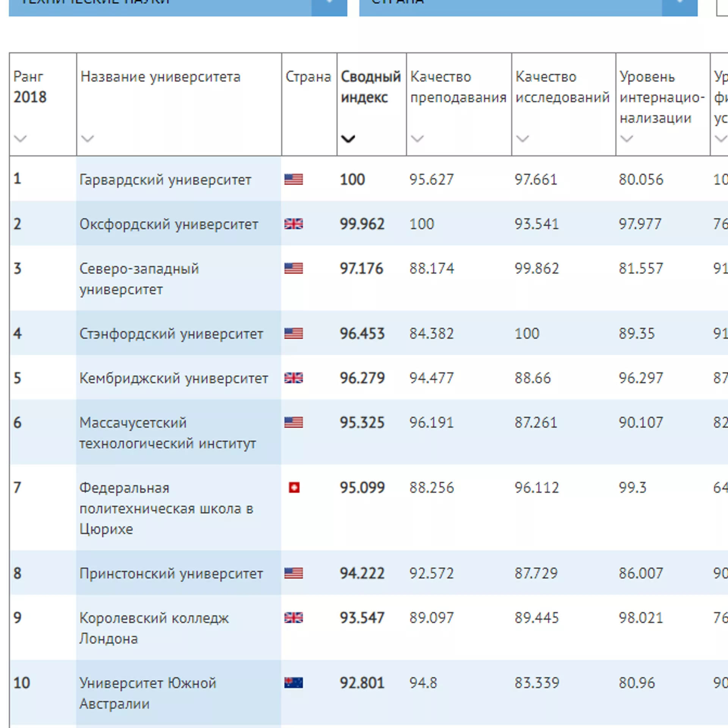
Task: Select research quality value 88.66
Action: (533, 378)
